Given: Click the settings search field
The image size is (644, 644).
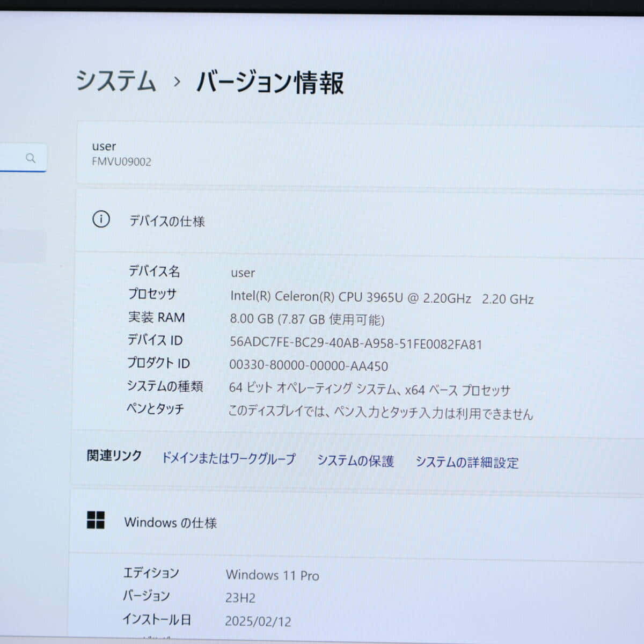Looking at the screenshot, I should coord(23,158).
